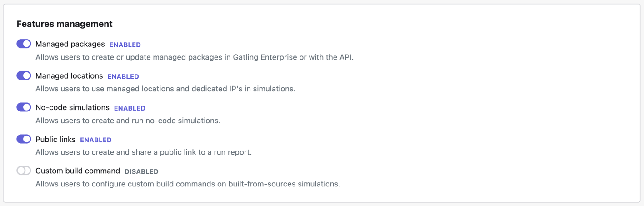Click the Managed packages label
The height and width of the screenshot is (206, 644).
pos(70,44)
